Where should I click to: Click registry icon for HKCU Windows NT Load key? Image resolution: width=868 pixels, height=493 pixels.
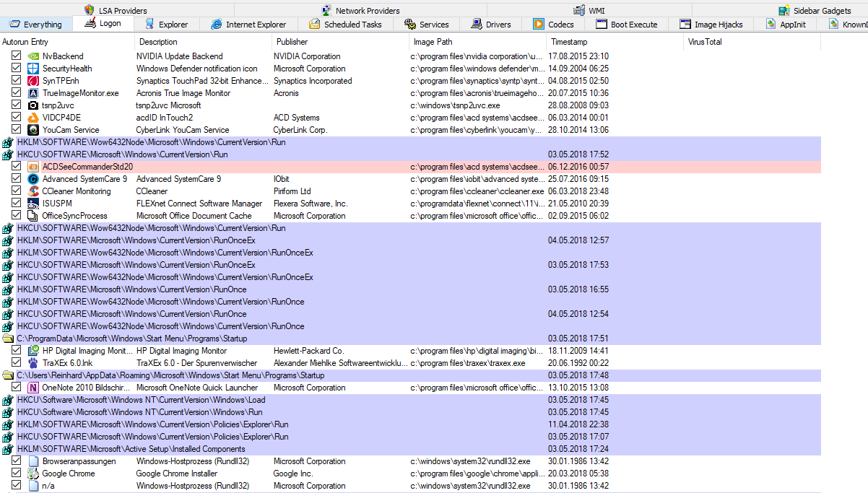(x=8, y=400)
